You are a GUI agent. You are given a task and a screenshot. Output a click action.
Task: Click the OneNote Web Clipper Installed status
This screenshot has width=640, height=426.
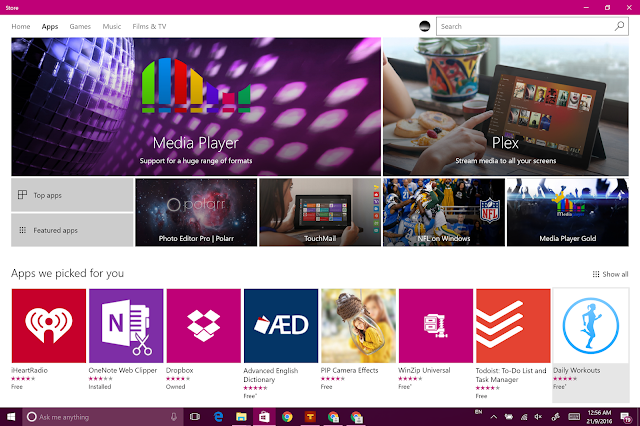coord(100,387)
